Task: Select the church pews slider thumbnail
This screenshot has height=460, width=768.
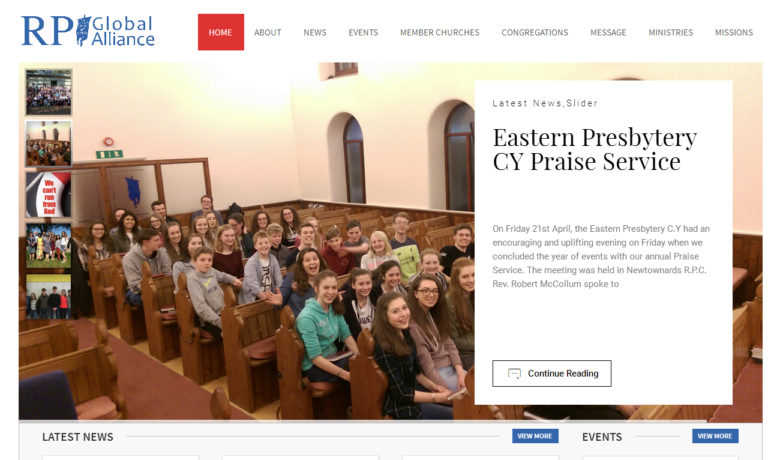Action: [48, 144]
